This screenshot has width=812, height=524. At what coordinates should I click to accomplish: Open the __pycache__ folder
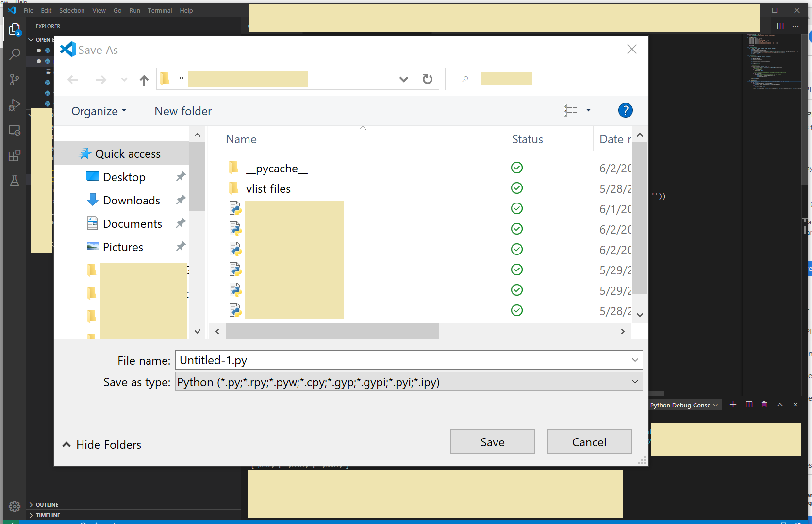pos(277,168)
